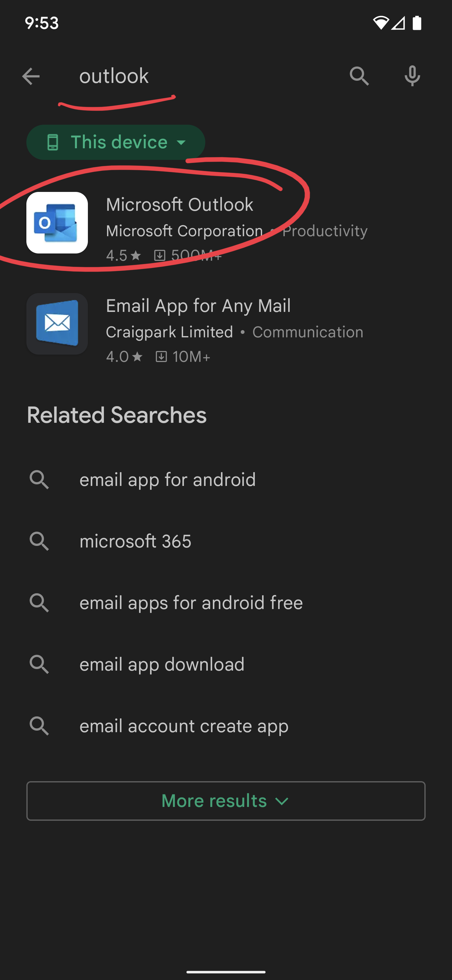Tap the home gesture bar at bottom
This screenshot has width=452, height=980.
226,972
